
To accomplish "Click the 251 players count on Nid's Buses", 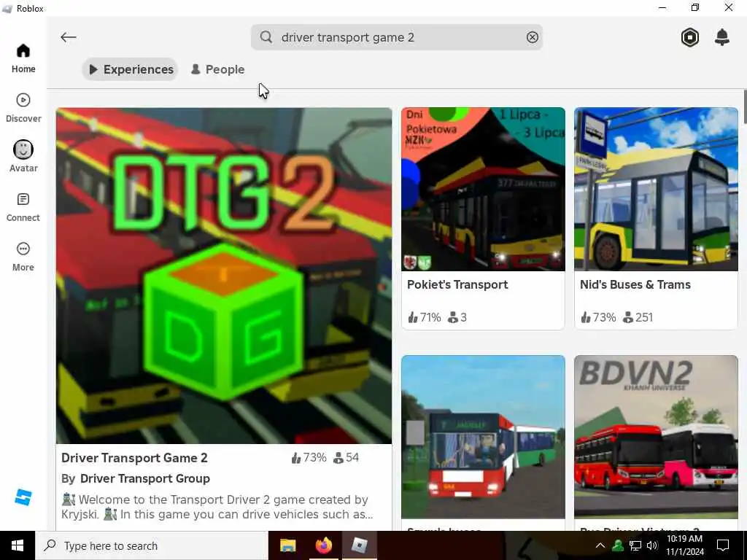I will tap(638, 317).
